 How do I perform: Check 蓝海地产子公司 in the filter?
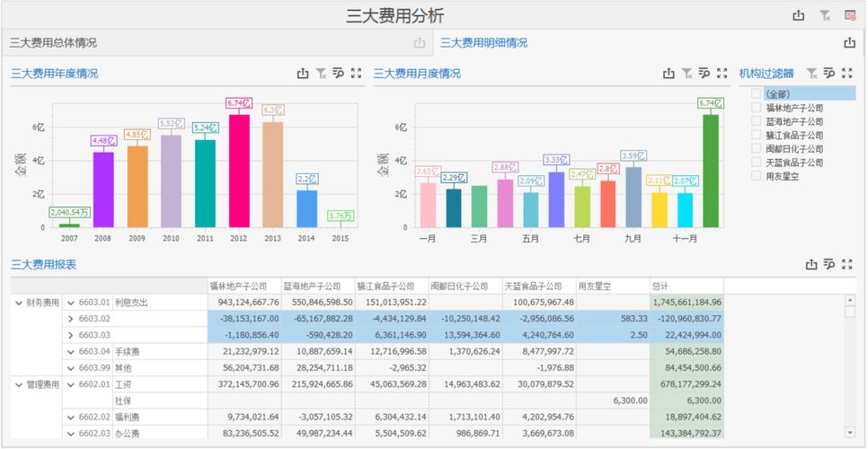click(757, 121)
